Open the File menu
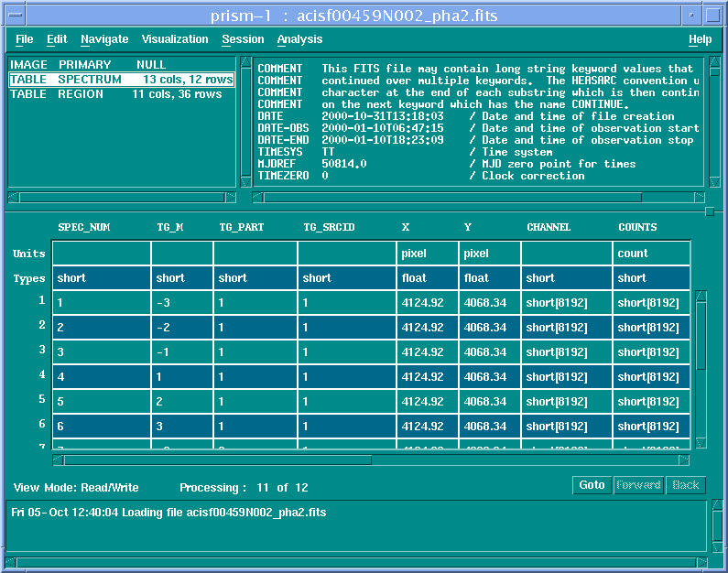The image size is (728, 573). tap(24, 39)
